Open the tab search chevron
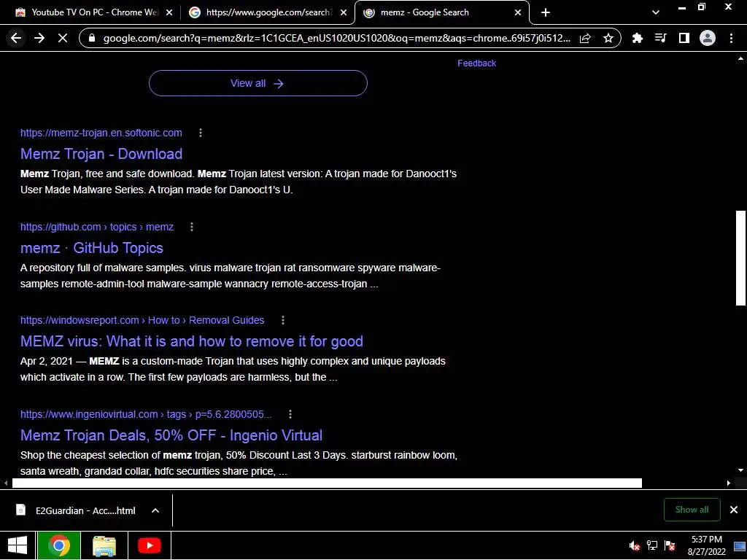The height and width of the screenshot is (560, 747). click(x=656, y=12)
